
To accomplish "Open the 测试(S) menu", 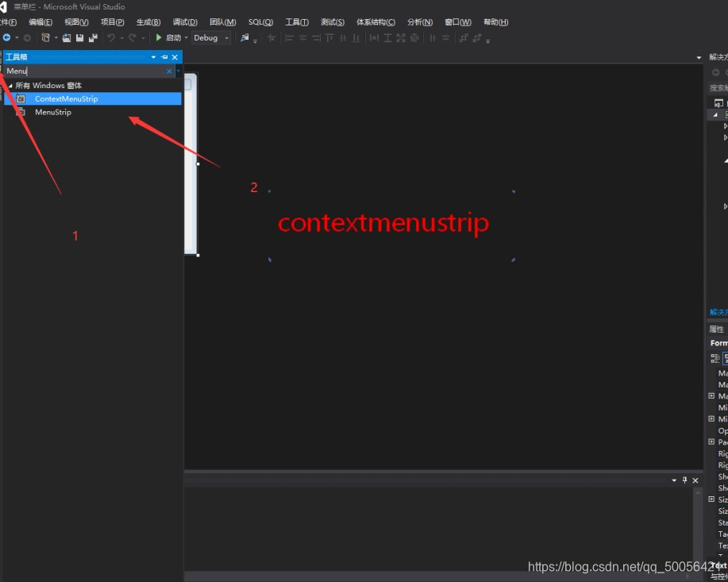I will tap(333, 21).
